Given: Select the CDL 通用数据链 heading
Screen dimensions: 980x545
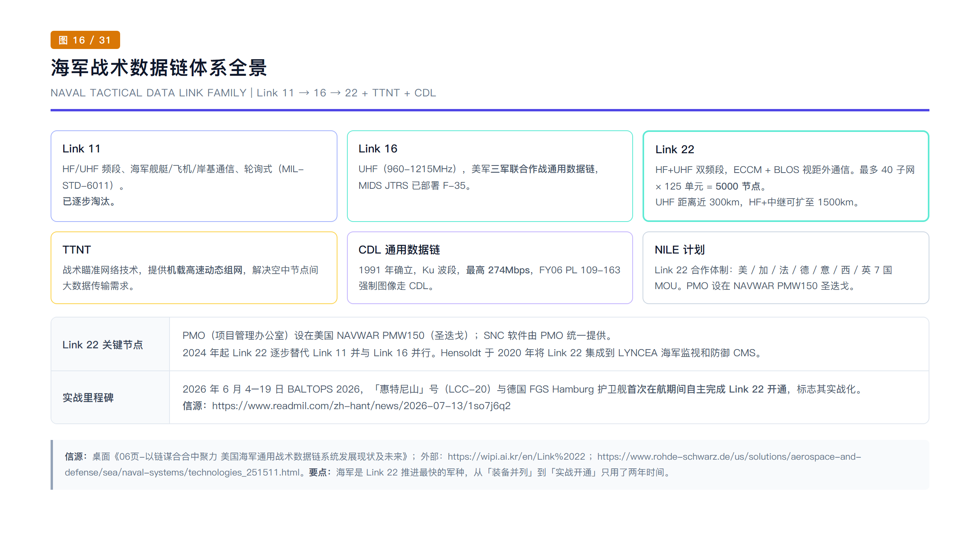Looking at the screenshot, I should click(x=399, y=250).
